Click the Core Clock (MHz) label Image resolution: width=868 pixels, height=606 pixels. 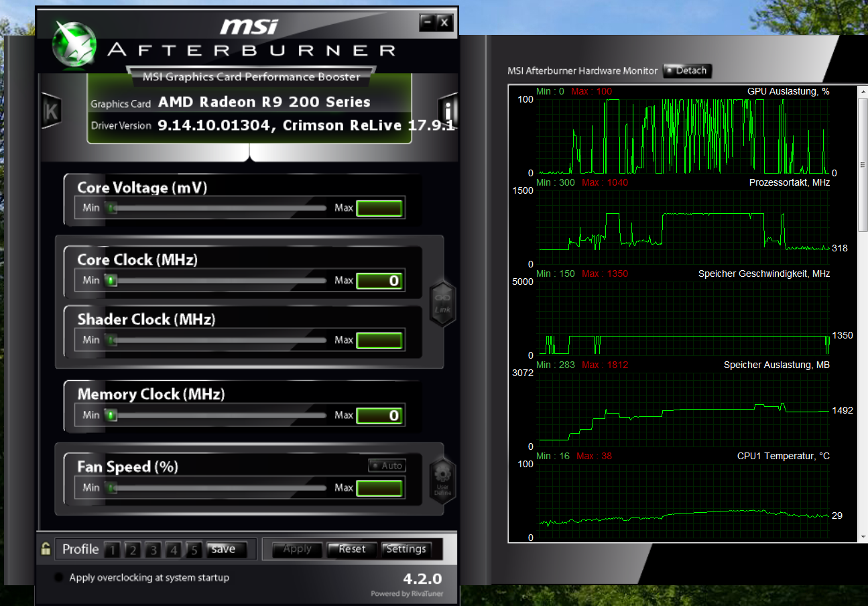(x=137, y=259)
